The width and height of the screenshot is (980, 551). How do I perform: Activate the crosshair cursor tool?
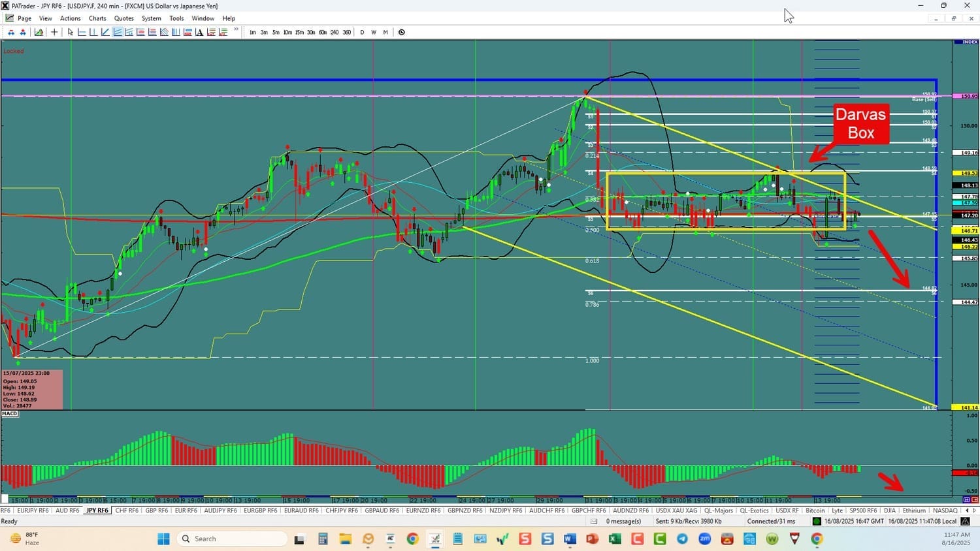54,32
